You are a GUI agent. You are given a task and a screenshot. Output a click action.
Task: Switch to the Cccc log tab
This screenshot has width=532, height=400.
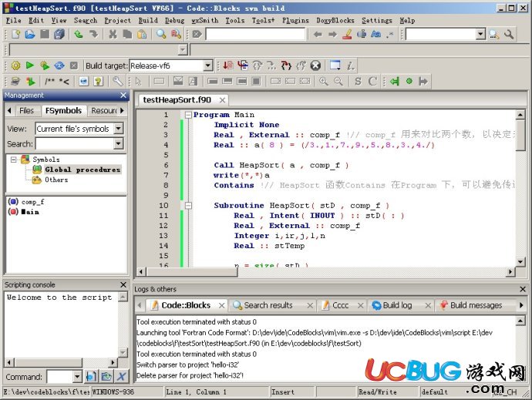click(x=340, y=305)
